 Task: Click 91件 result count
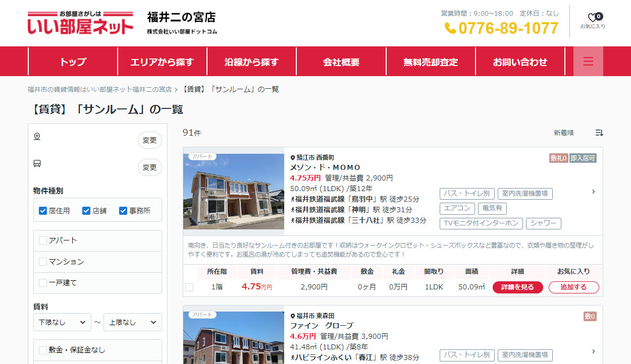pos(192,133)
